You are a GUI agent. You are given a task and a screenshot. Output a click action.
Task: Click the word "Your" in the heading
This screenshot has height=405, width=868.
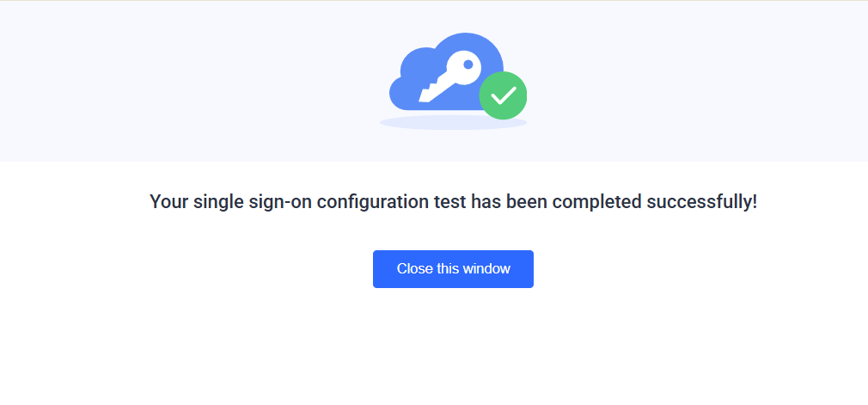coord(168,203)
